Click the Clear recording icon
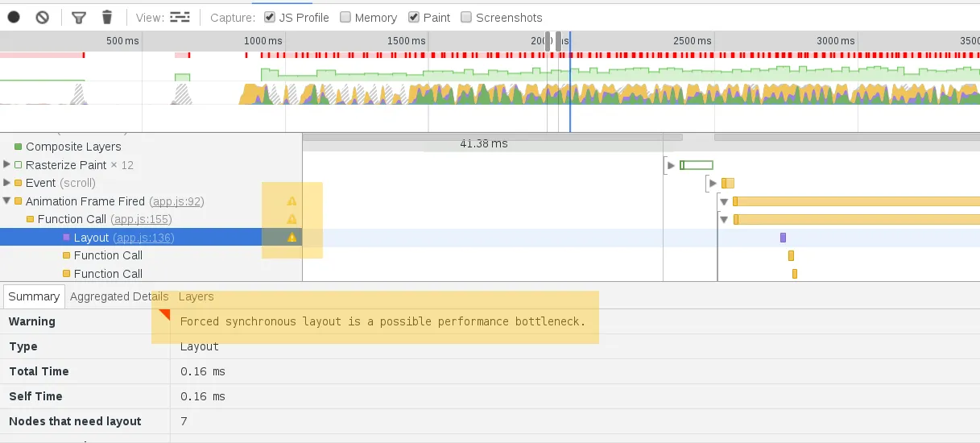This screenshot has width=980, height=443. point(43,17)
